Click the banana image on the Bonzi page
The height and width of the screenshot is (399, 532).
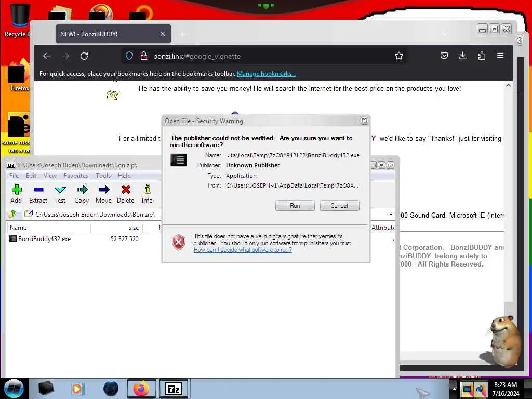112,95
